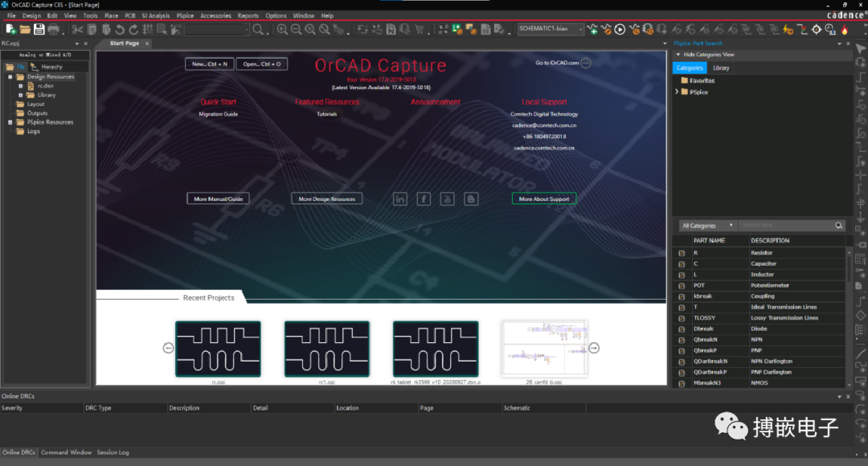Click the Part Search input field
Screen dimensions: 868x466
[x=786, y=225]
